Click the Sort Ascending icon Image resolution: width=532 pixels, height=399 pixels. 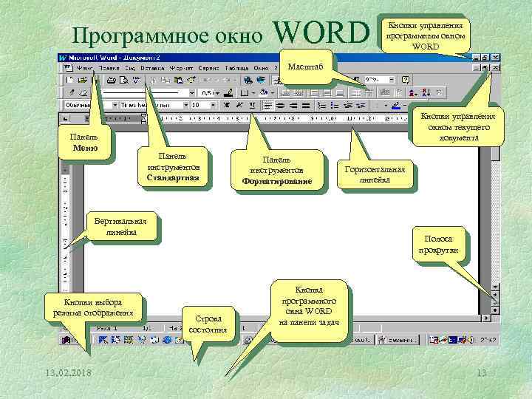[412, 92]
